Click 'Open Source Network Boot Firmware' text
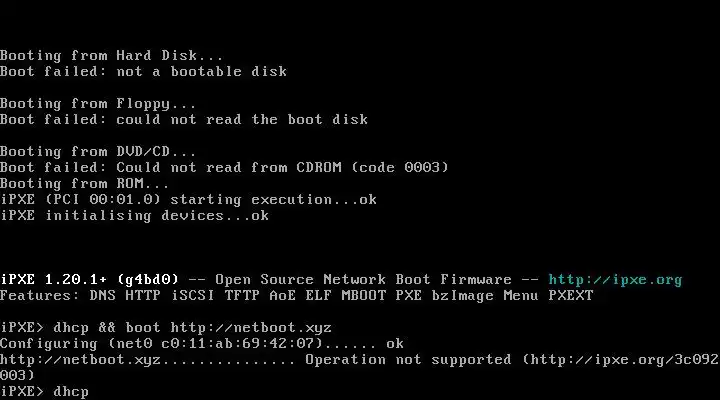This screenshot has width=720, height=400. tap(363, 280)
